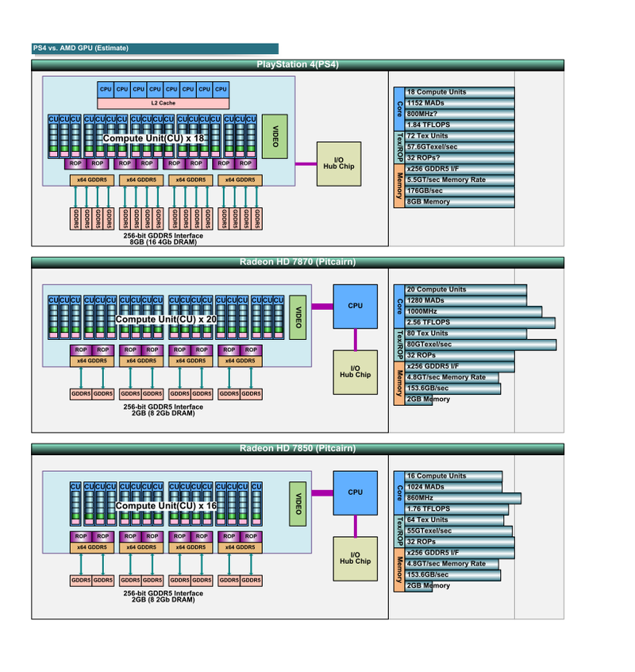Click the PS4 vs. AMD GPU (Estimate) title
This screenshot has height=672, width=635.
coord(155,48)
